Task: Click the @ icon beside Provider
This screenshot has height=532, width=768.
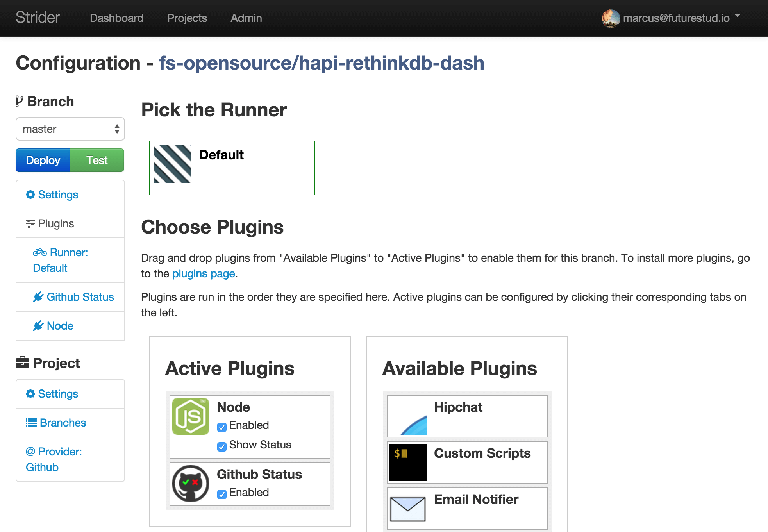Action: 30,452
